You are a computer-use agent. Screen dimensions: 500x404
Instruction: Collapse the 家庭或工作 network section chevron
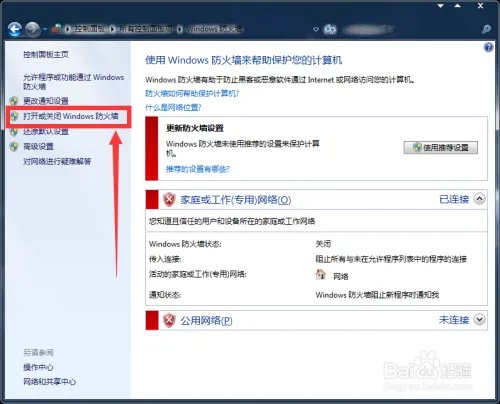[479, 199]
